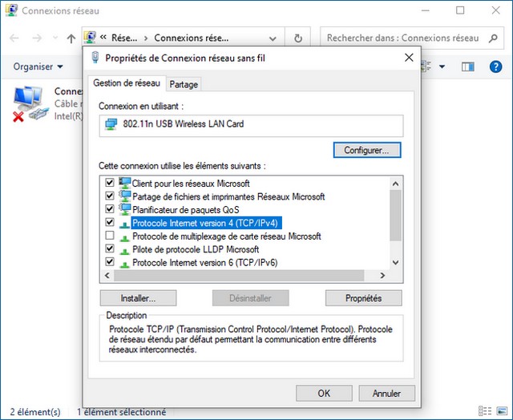Check Protocole de multiplexage de carte réseau Microsoft

pyautogui.click(x=110, y=235)
